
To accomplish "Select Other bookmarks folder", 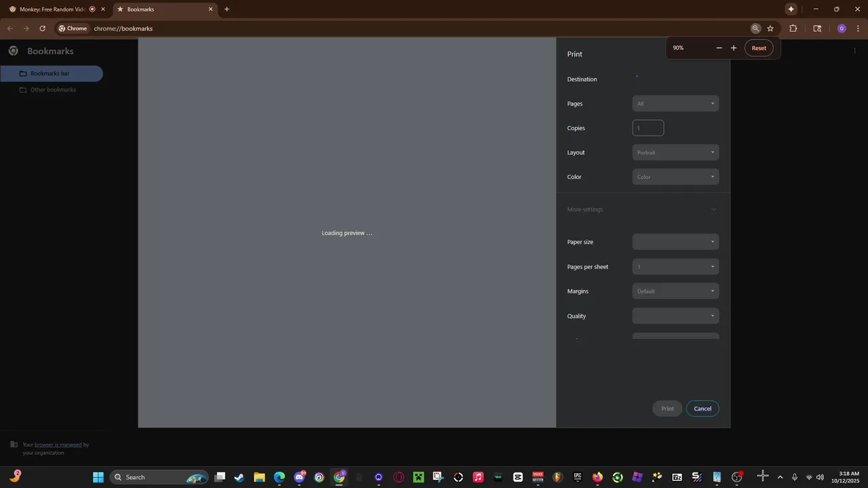I will pyautogui.click(x=52, y=89).
